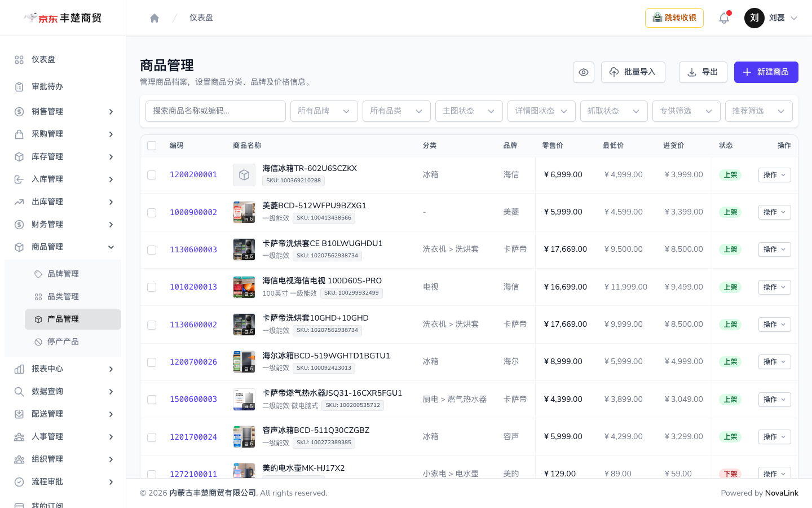Open 品牌管理 submenu item

73,274
